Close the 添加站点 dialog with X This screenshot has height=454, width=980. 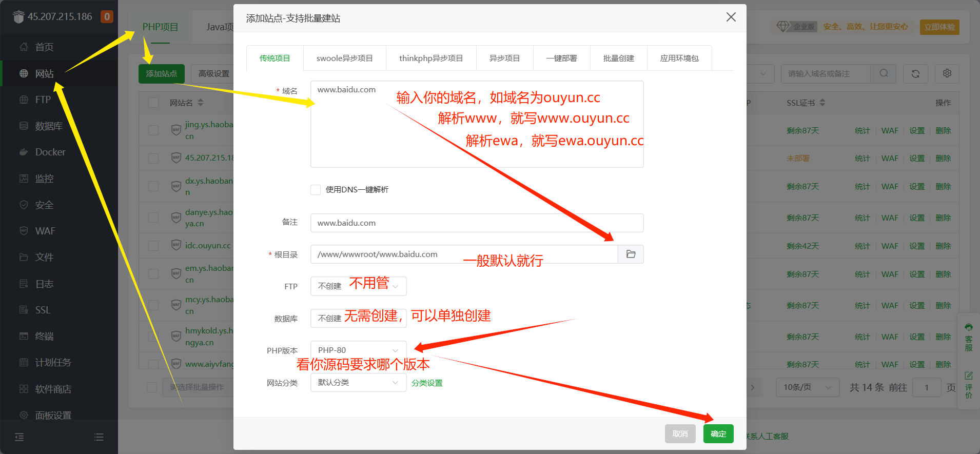(x=731, y=17)
